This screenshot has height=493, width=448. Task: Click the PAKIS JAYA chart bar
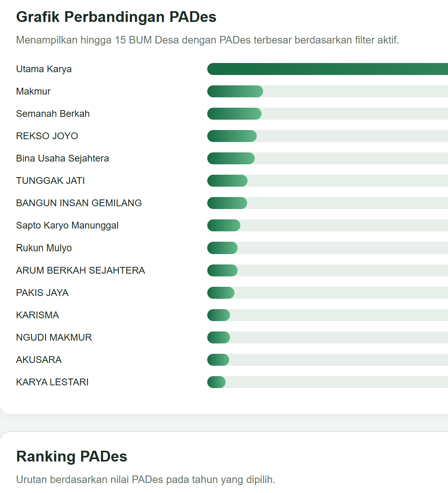[x=221, y=293]
